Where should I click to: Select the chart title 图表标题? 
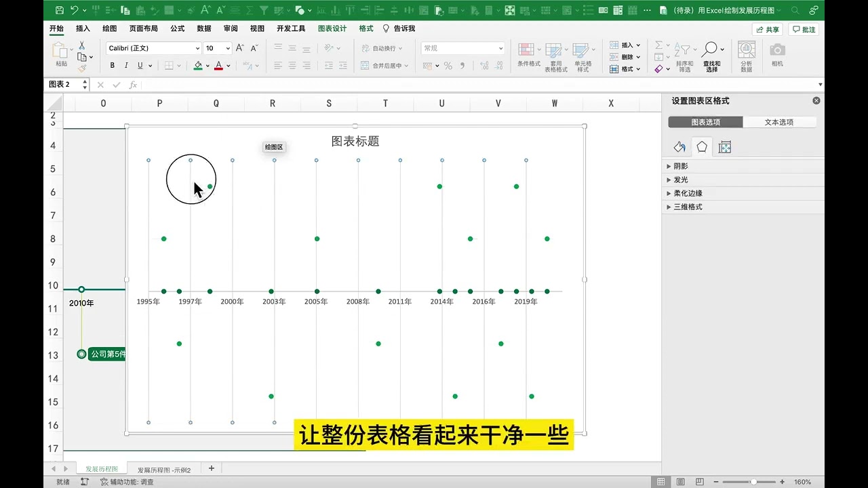[355, 141]
